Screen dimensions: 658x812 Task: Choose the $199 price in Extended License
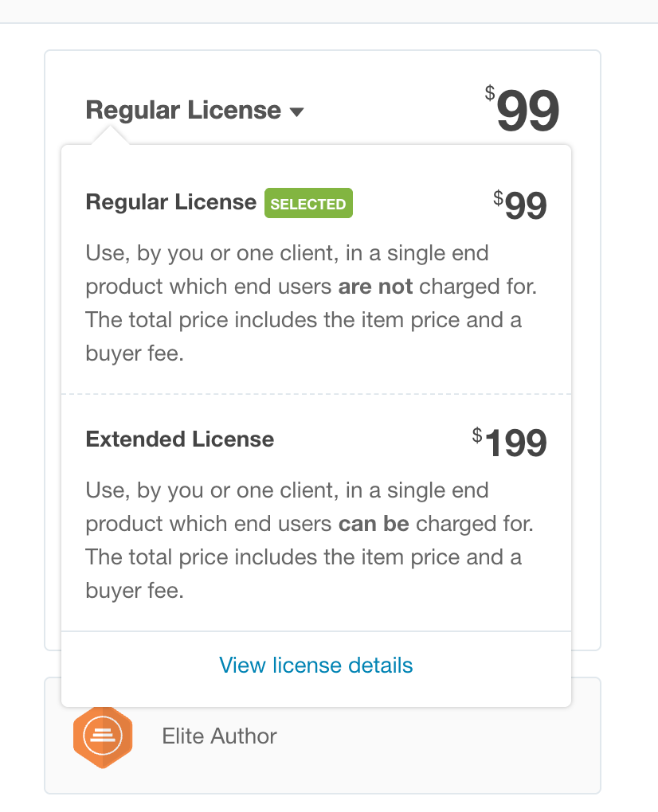point(515,443)
